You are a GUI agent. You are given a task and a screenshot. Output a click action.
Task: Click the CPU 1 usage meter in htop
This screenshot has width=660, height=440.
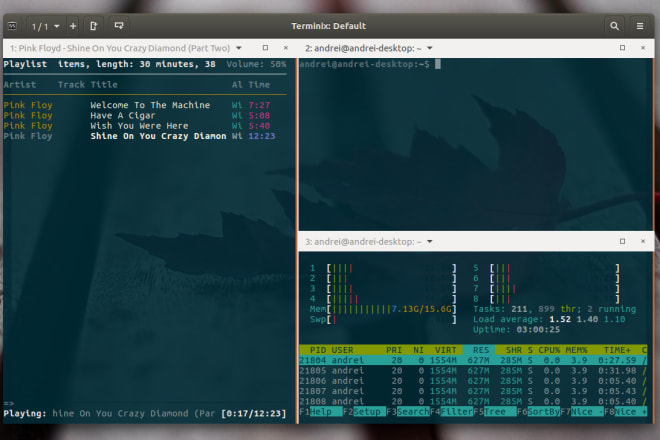(x=383, y=268)
